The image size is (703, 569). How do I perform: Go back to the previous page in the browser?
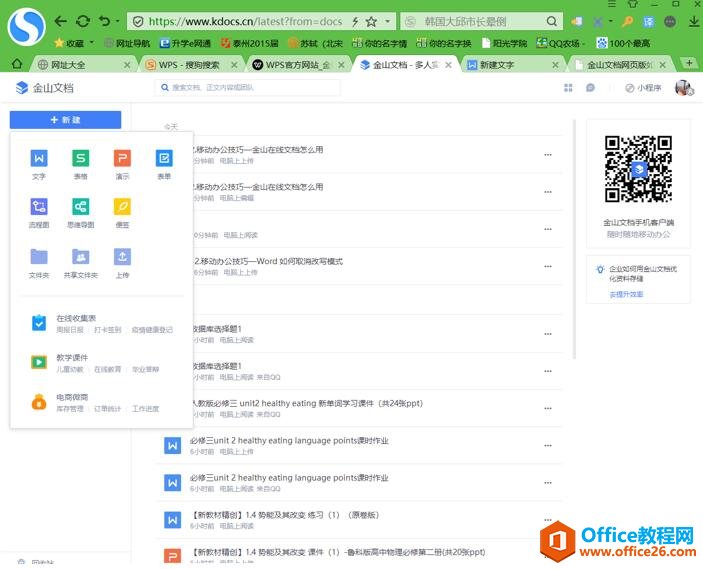(x=61, y=21)
